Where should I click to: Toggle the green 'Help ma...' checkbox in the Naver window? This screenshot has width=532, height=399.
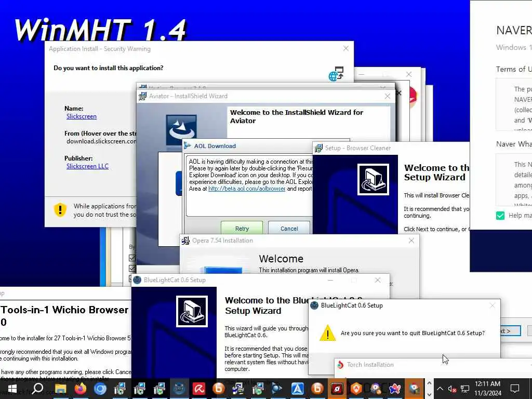pos(500,216)
